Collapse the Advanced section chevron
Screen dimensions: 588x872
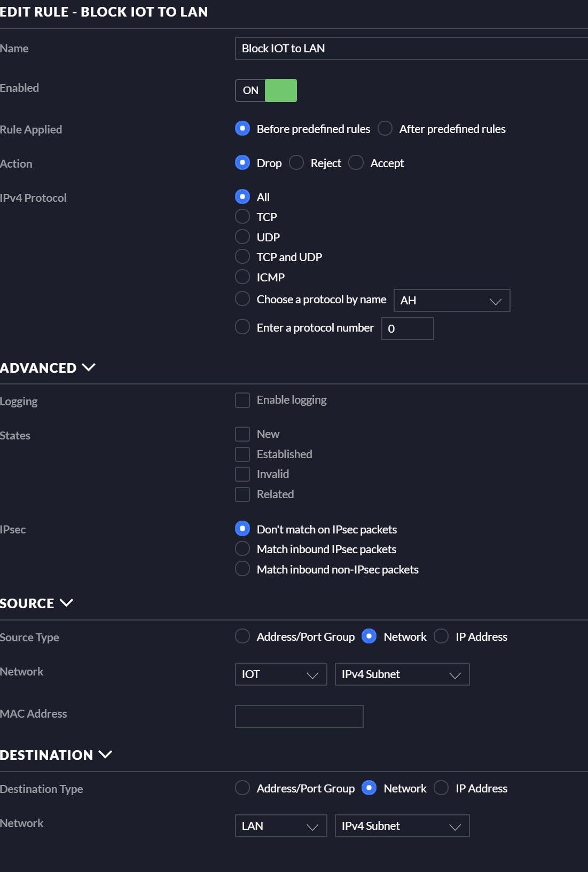point(88,367)
